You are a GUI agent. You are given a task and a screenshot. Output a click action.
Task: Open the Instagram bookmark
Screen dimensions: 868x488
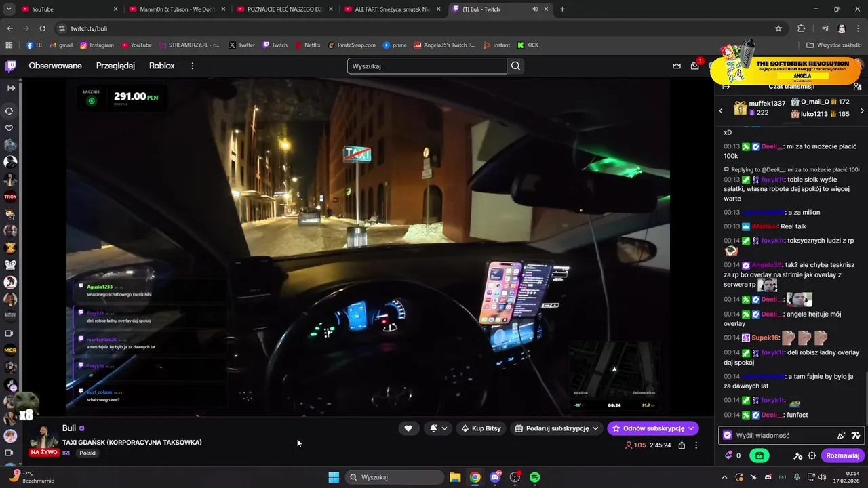click(x=97, y=45)
